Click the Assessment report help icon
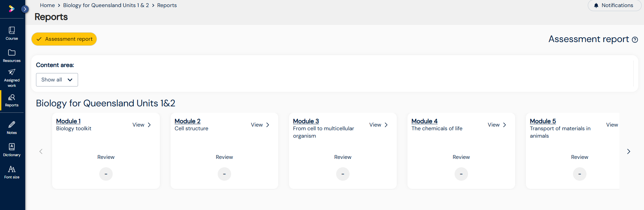The height and width of the screenshot is (210, 644). click(x=635, y=40)
